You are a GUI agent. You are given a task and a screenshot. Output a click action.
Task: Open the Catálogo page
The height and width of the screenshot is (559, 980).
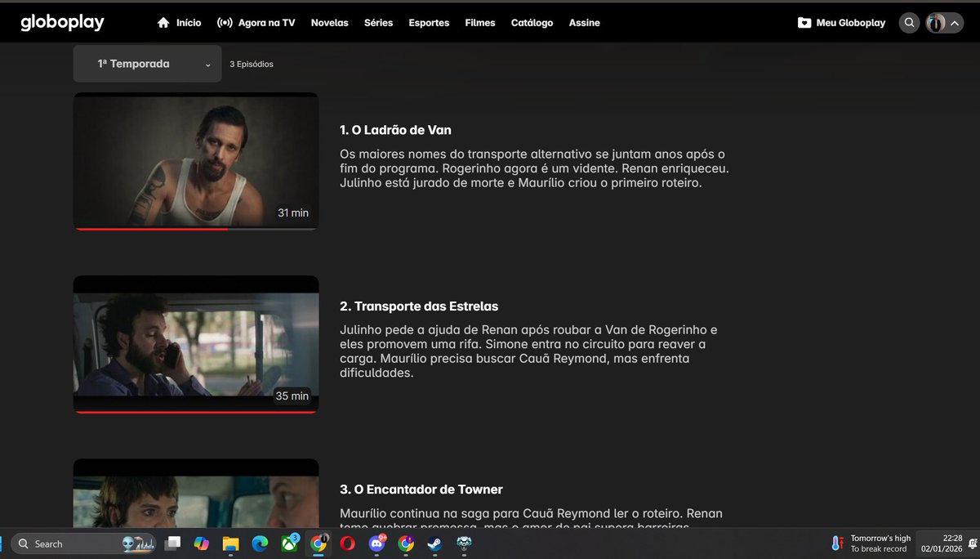click(x=532, y=23)
